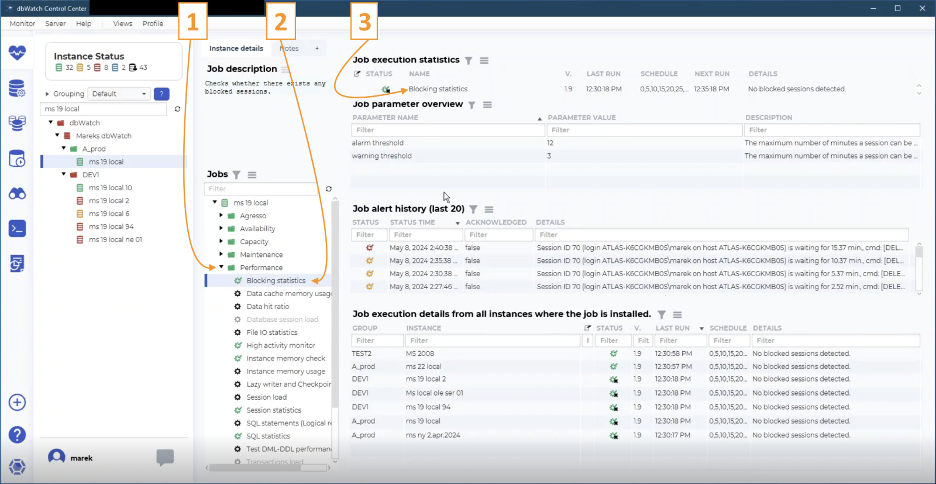The width and height of the screenshot is (936, 484).
Task: Expand the Capacity job folder
Action: click(221, 242)
